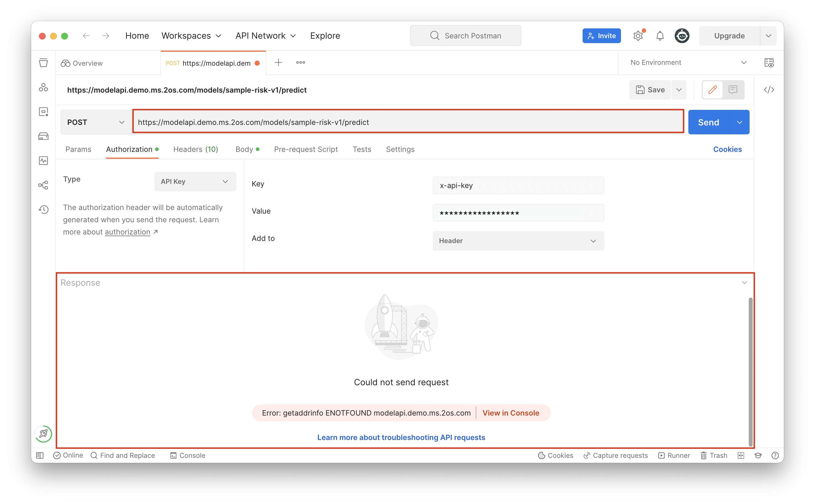Collapse the Response section
Screen dimensions: 815x504
[745, 282]
